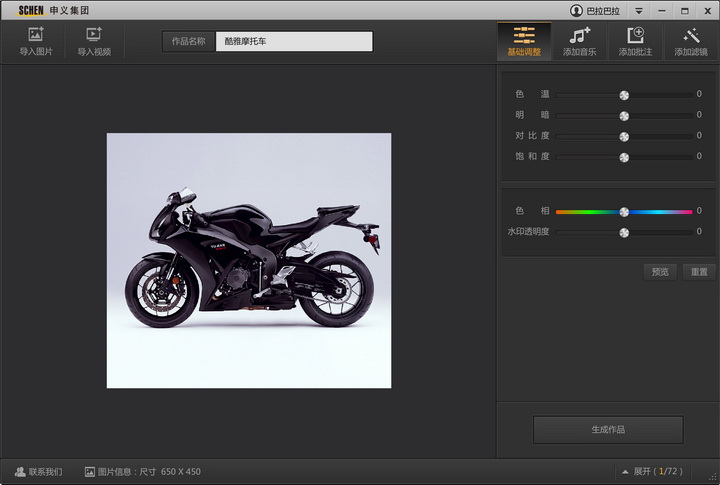Click the Reset (重置) button

[x=699, y=272]
